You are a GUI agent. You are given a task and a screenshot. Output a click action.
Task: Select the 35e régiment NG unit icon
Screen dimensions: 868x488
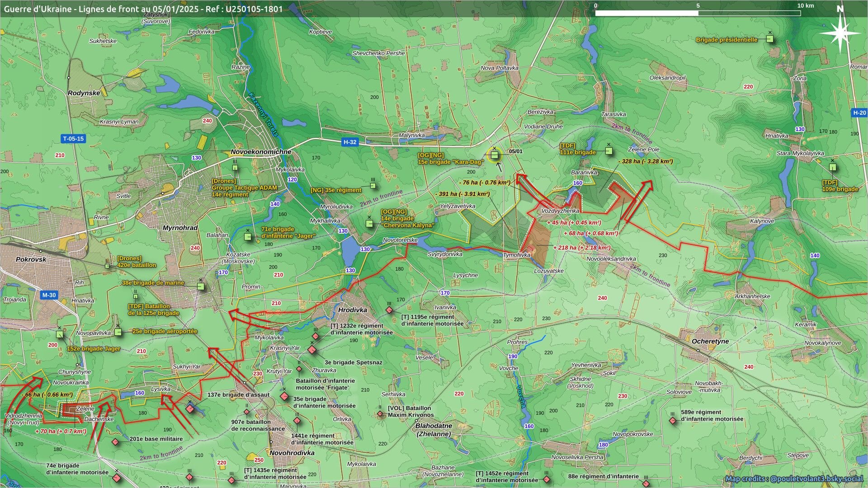pyautogui.click(x=373, y=185)
